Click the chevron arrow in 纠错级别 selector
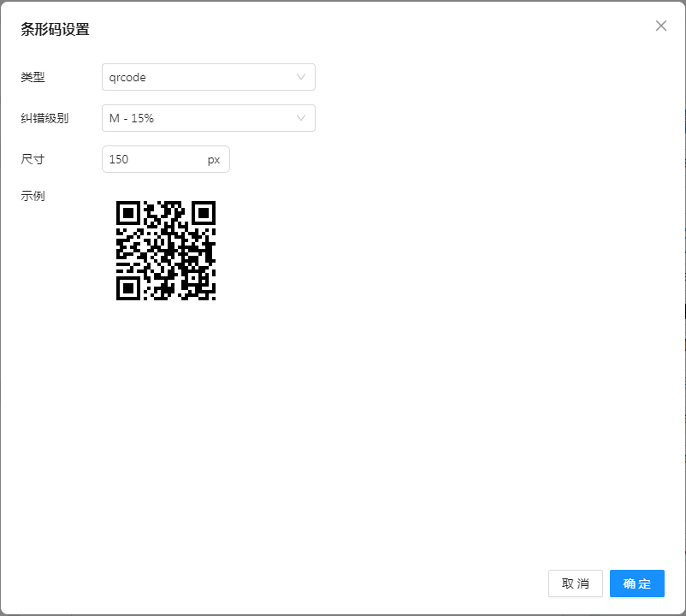 (x=301, y=118)
